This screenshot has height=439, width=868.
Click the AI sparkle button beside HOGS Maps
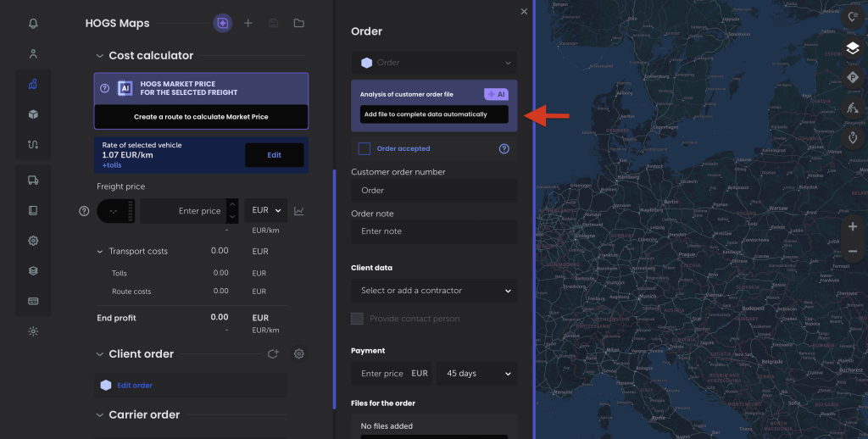click(223, 23)
